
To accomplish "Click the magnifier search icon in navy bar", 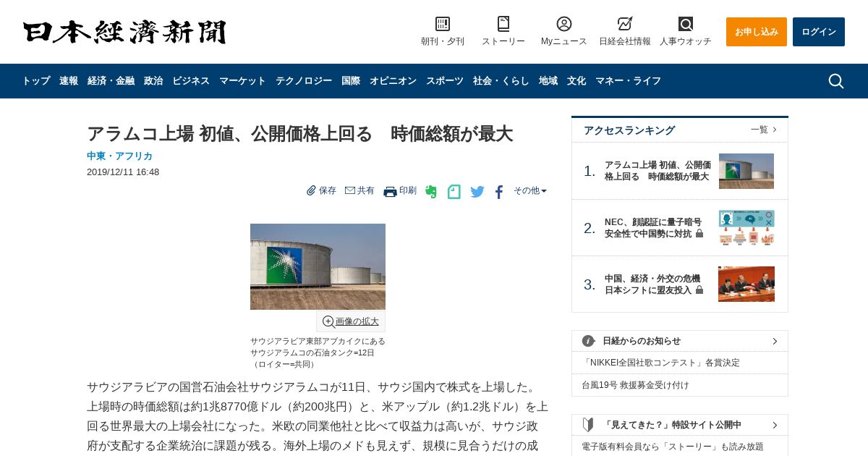I will point(836,81).
